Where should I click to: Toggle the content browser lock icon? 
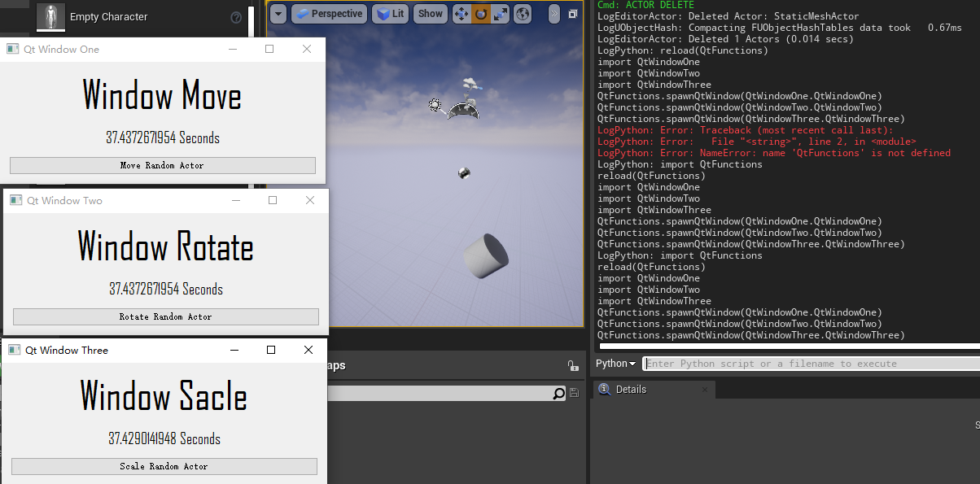tap(572, 366)
